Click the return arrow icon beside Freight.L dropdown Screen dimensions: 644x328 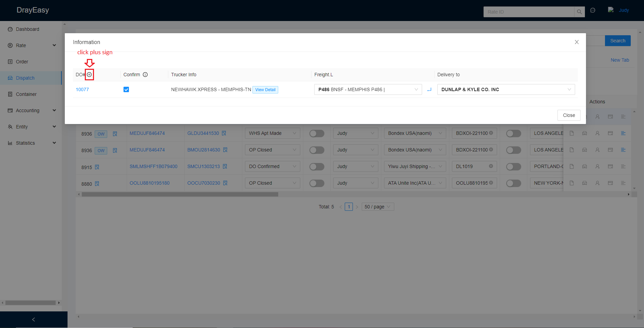coord(429,89)
